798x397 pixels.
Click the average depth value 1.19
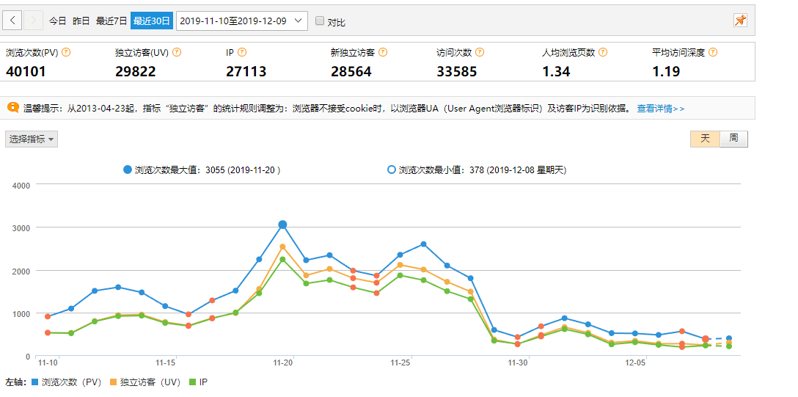pos(666,72)
